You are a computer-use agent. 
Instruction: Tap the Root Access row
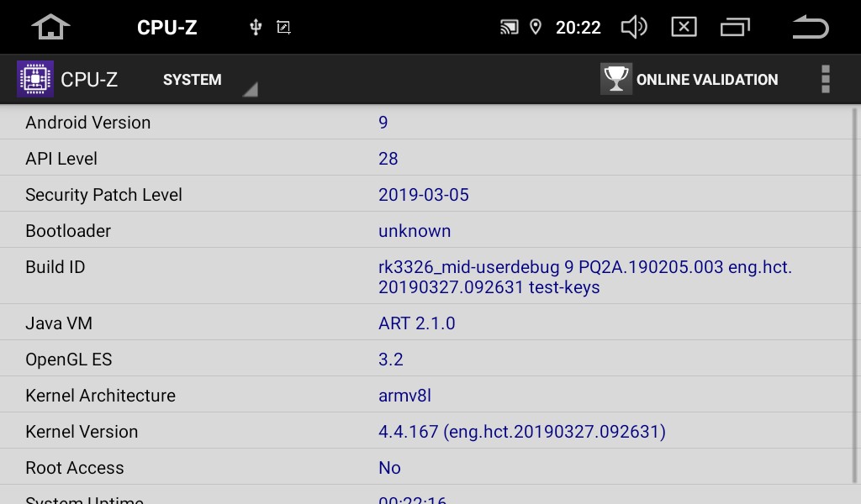click(x=427, y=467)
